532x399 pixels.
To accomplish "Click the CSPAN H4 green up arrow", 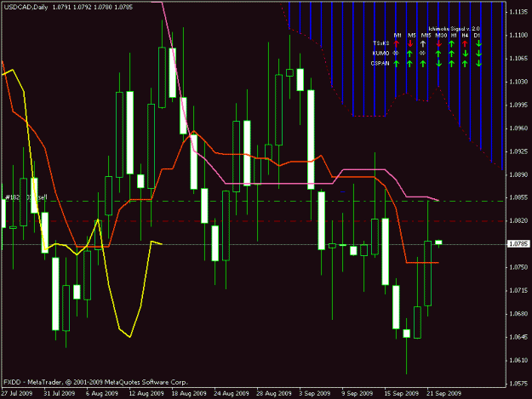I will click(465, 64).
